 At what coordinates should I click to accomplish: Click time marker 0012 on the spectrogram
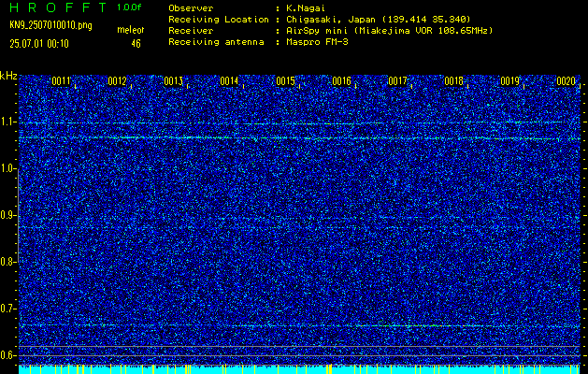coord(117,81)
